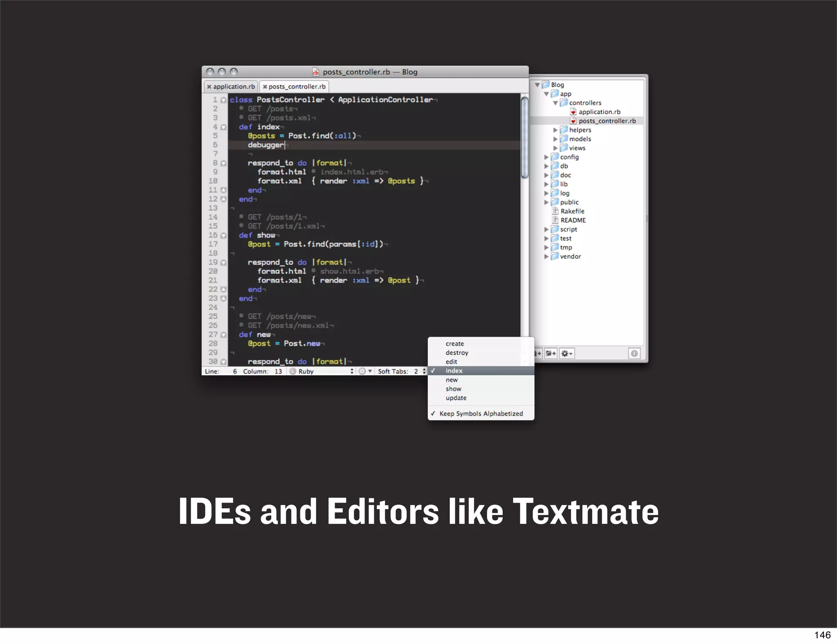Close the application.rb tab with its x
This screenshot has width=837, height=644.
209,87
